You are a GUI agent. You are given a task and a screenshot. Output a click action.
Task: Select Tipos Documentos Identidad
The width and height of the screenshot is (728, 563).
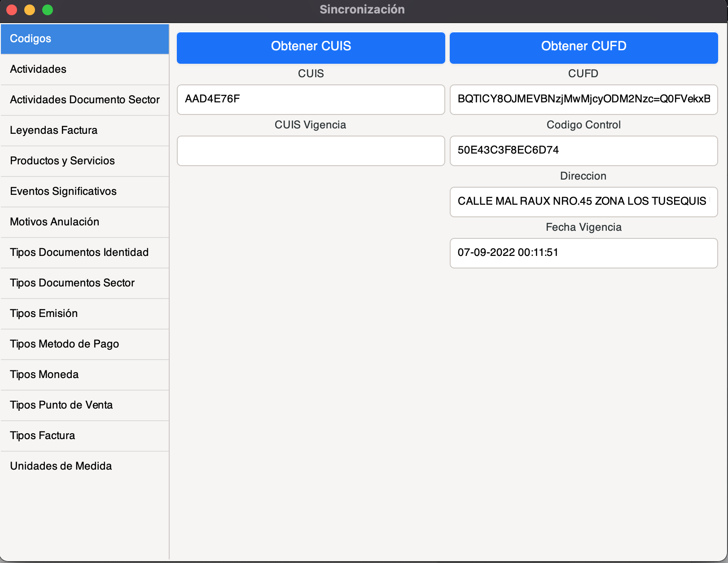[x=84, y=253]
